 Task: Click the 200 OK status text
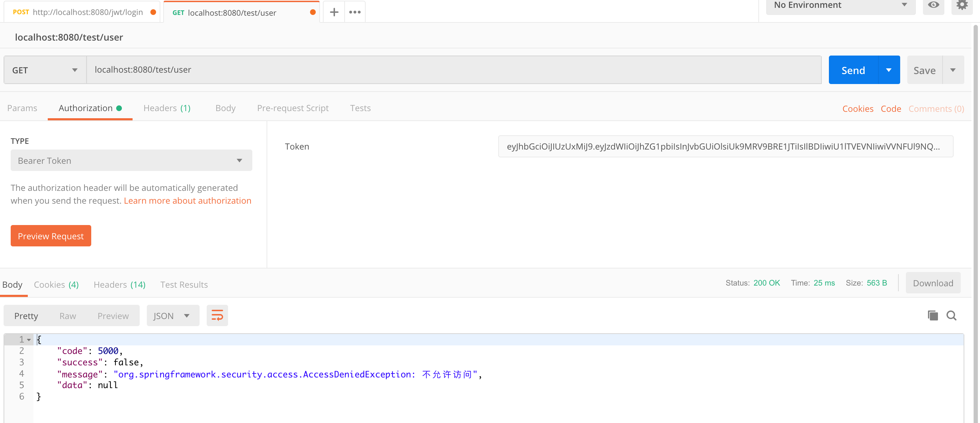pyautogui.click(x=766, y=283)
